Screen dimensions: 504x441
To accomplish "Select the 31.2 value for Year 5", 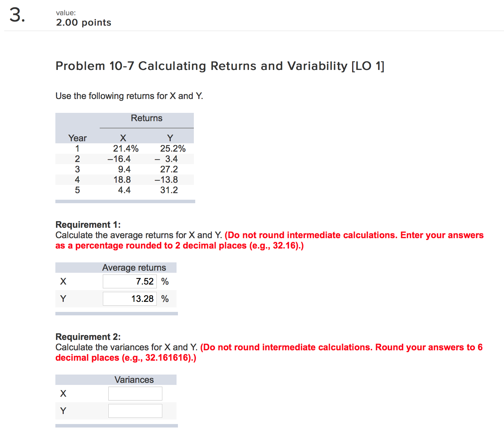I will tap(169, 190).
